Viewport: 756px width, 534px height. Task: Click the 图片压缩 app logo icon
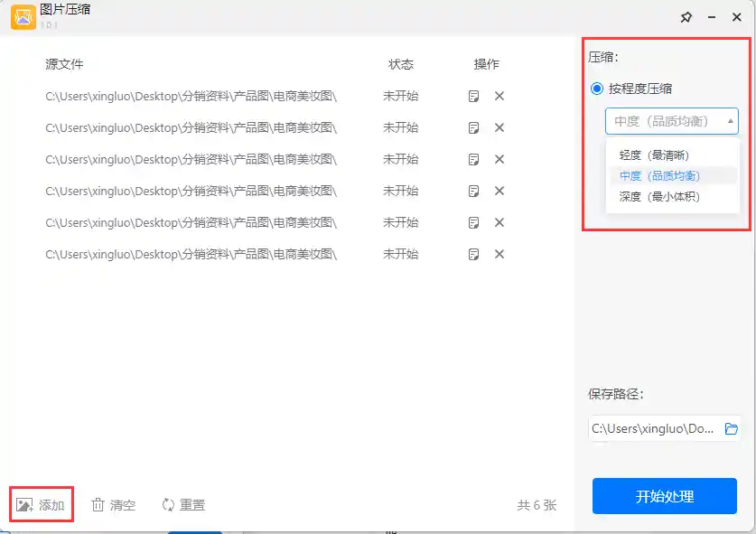point(23,17)
